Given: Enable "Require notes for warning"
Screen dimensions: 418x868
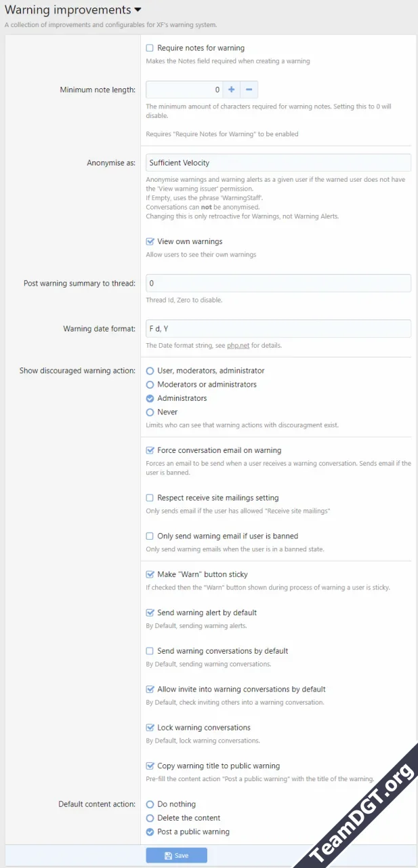Looking at the screenshot, I should pyautogui.click(x=150, y=47).
